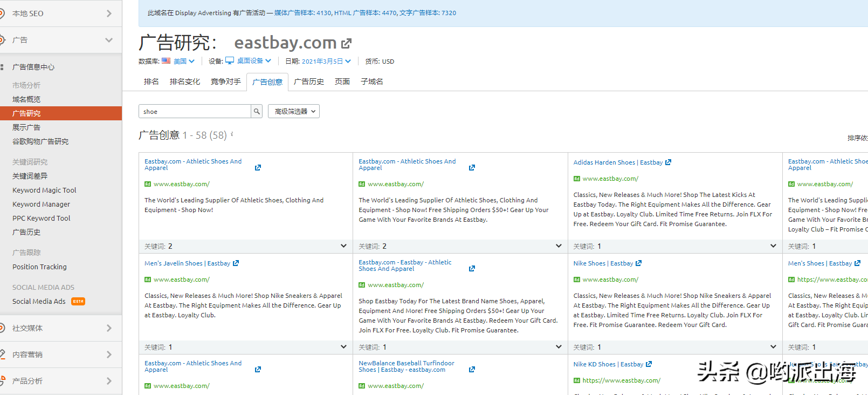Open 广告信息中心 in sidebar
Viewport: 868px width, 395px height.
[x=33, y=67]
